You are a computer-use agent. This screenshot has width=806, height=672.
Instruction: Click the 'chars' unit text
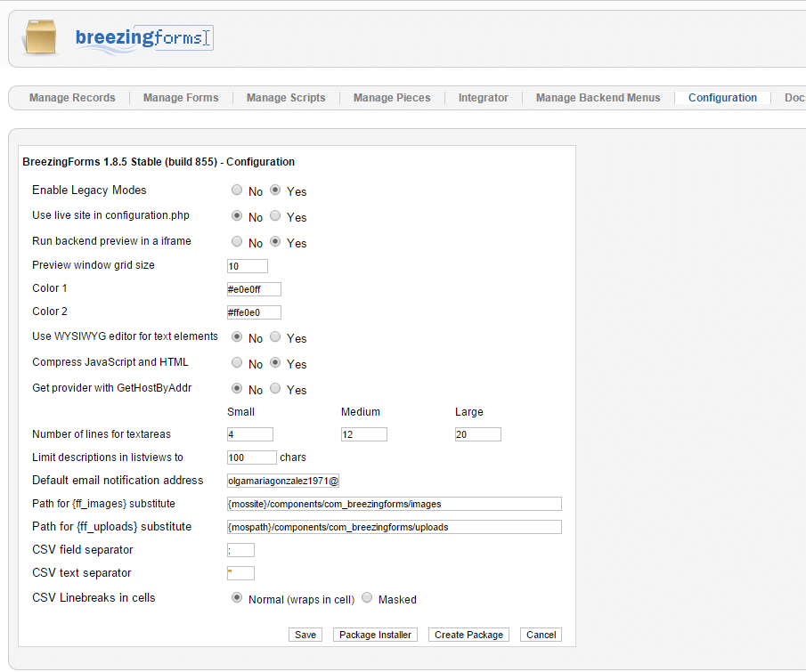tap(293, 457)
